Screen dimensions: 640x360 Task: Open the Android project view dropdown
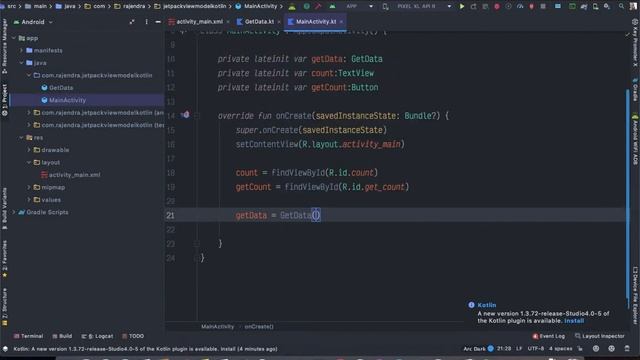33,22
